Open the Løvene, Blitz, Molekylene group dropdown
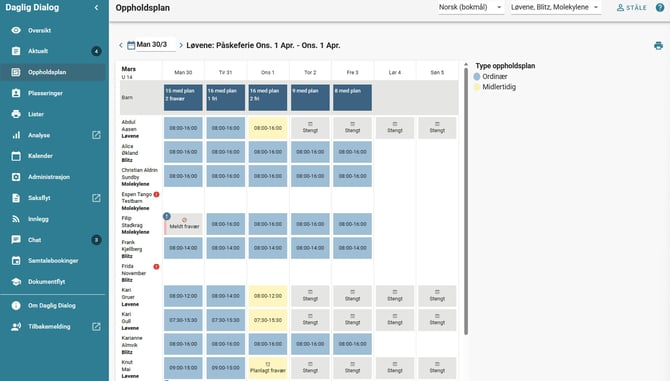670x381 pixels. [x=555, y=7]
